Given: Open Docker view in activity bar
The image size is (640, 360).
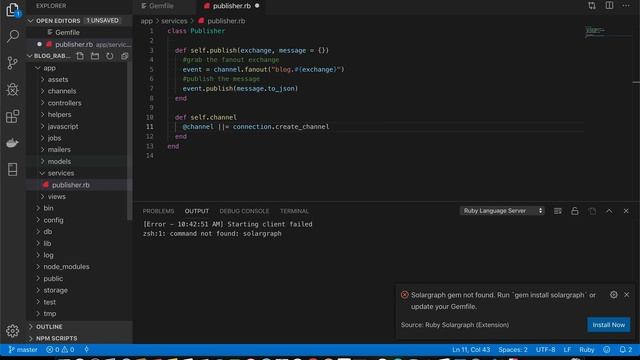Looking at the screenshot, I should coord(13,143).
